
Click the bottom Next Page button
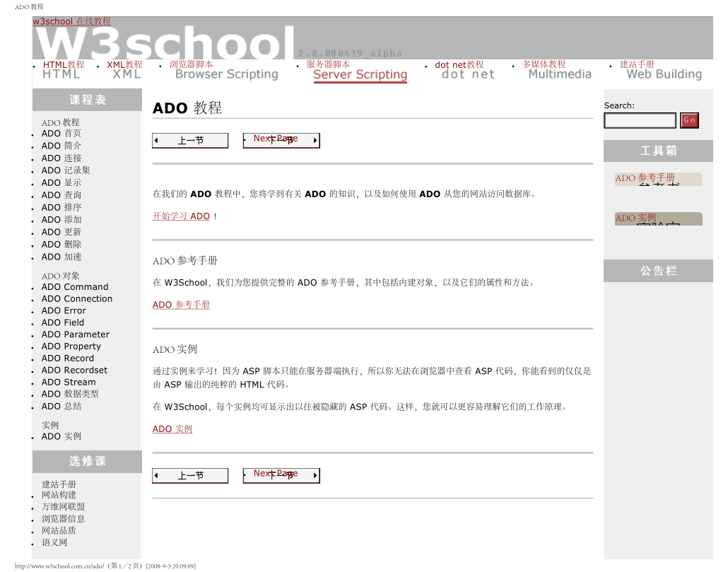point(281,475)
